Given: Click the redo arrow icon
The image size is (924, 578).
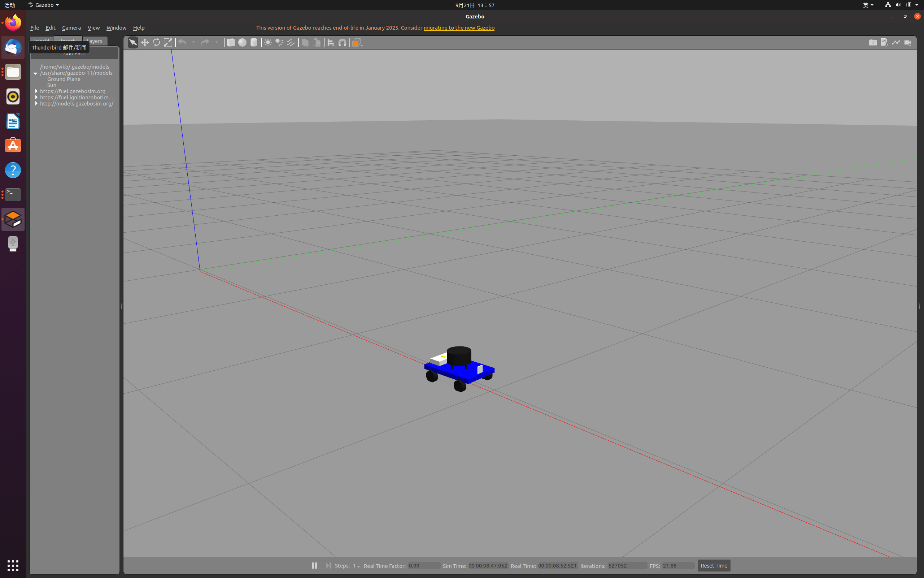Looking at the screenshot, I should pos(205,42).
